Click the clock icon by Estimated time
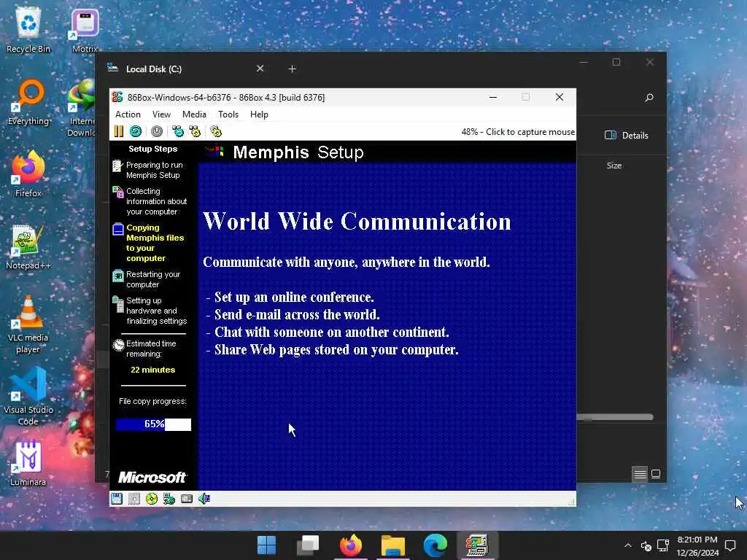 [x=118, y=345]
